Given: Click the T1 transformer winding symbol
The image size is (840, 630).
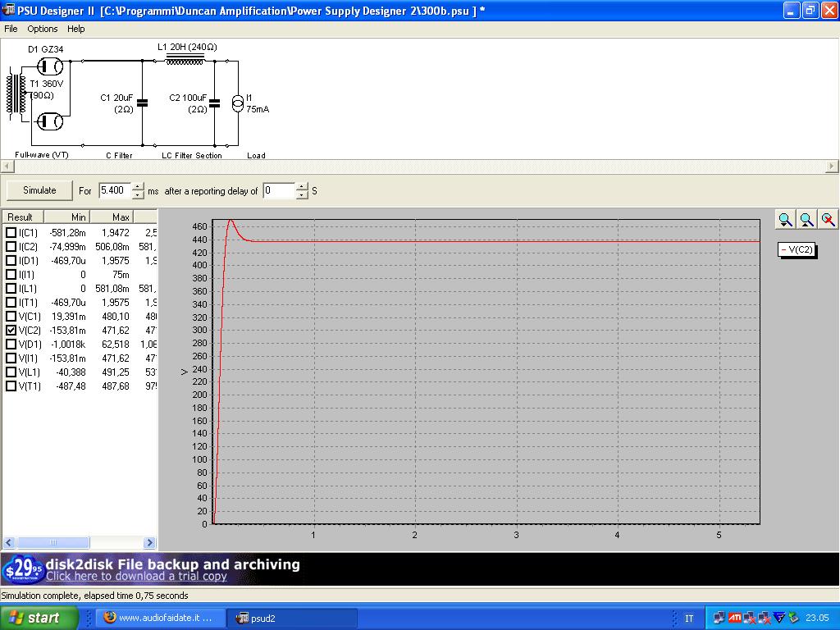Looking at the screenshot, I should click(16, 94).
